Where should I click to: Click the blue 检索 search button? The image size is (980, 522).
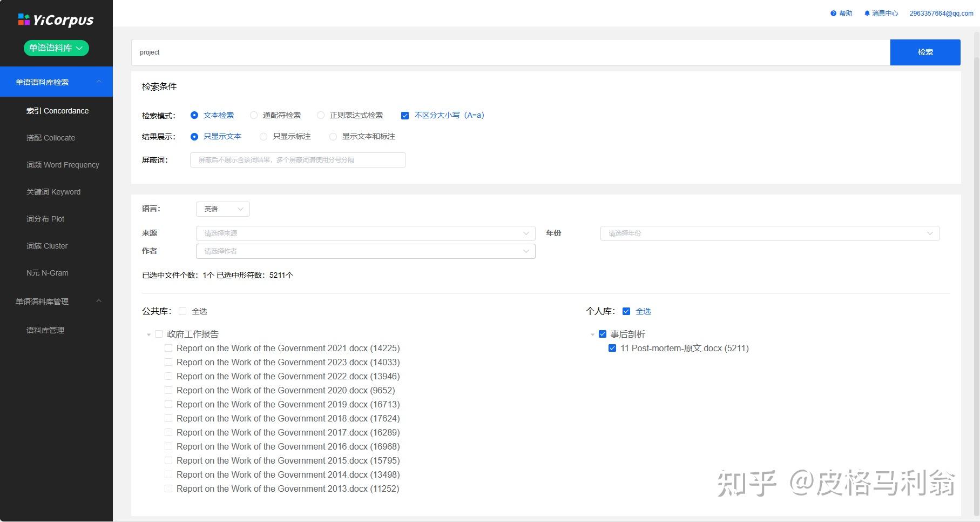tap(925, 52)
